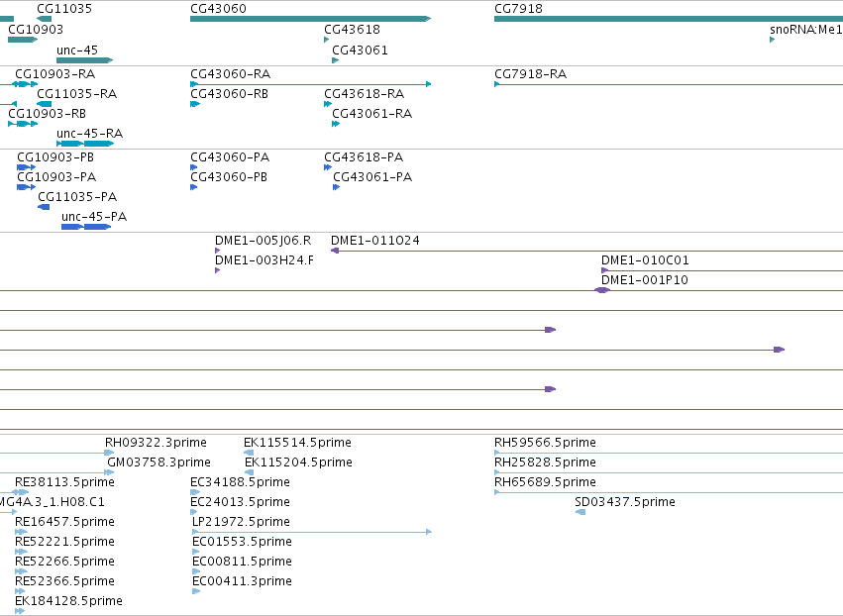
Task: Click the EK115514.5prime EST marker
Action: 249,453
